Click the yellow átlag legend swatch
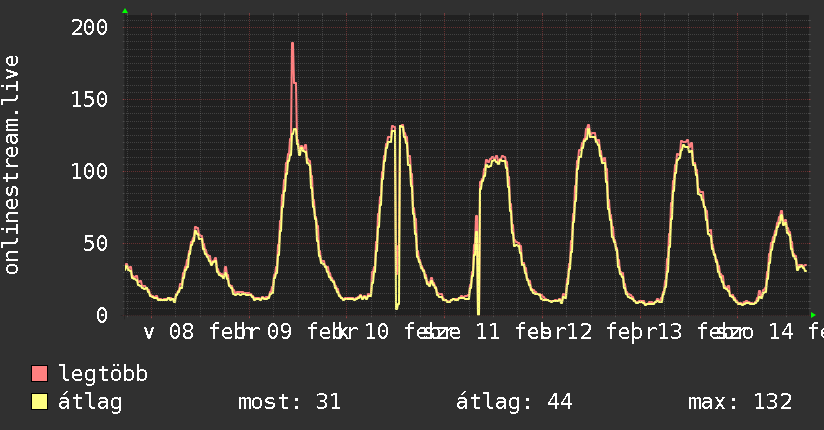This screenshot has height=430, width=824. click(39, 402)
